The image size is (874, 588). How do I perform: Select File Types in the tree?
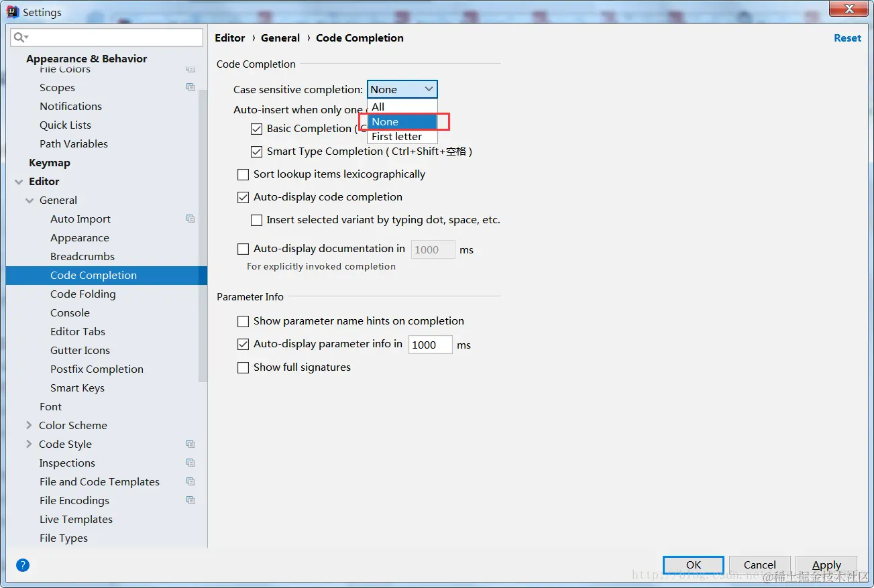(64, 538)
